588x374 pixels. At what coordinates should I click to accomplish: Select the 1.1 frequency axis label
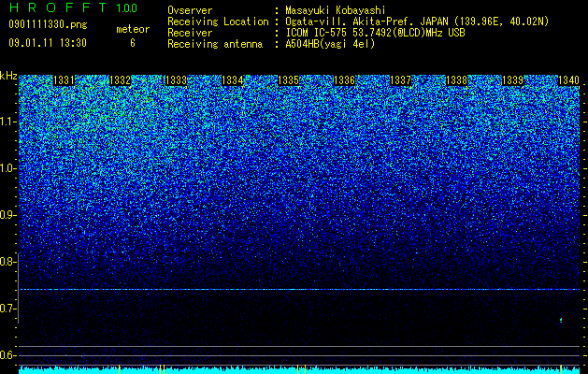(8, 122)
